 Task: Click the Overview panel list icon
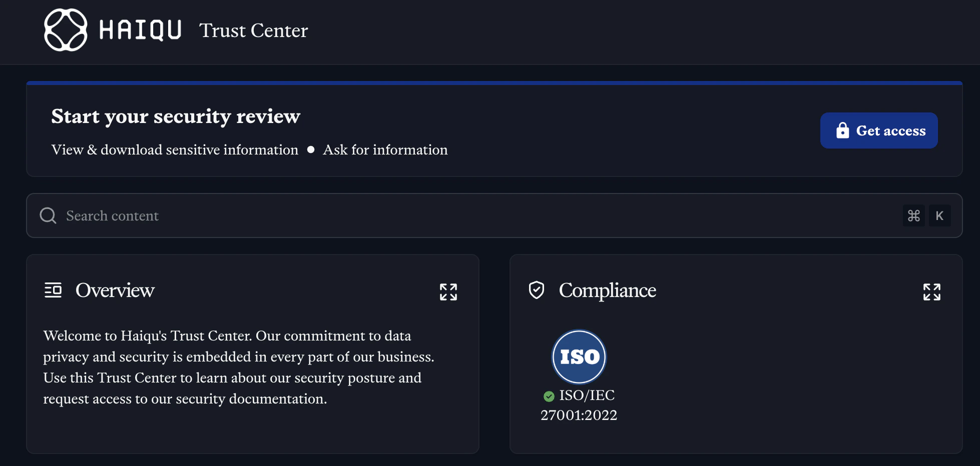coord(53,290)
